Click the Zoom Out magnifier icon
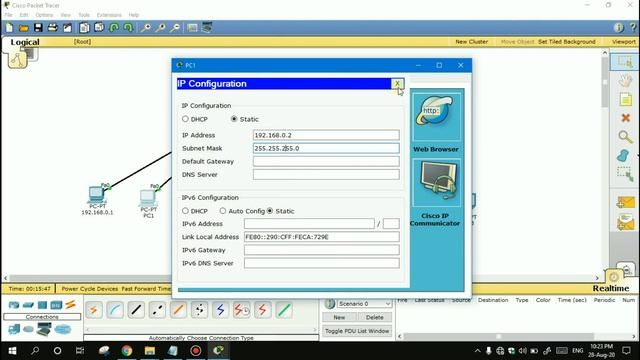This screenshot has width=640, height=360. [x=176, y=28]
